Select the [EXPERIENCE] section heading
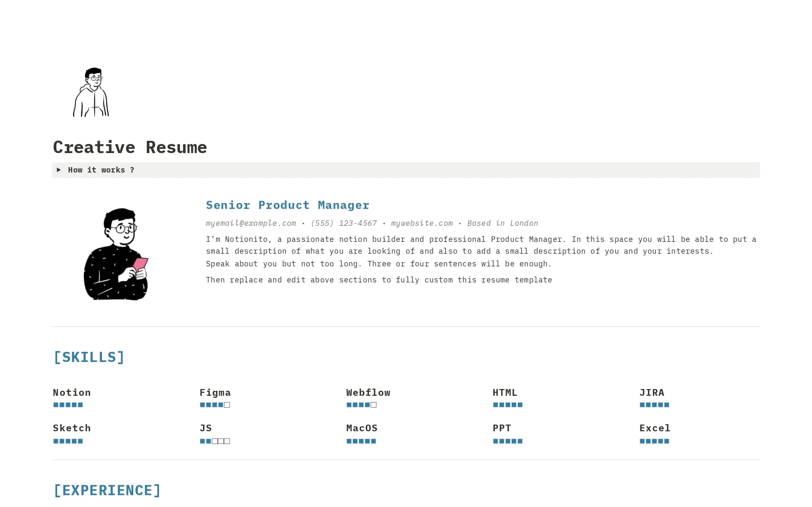This screenshot has height=507, width=812. pyautogui.click(x=107, y=490)
